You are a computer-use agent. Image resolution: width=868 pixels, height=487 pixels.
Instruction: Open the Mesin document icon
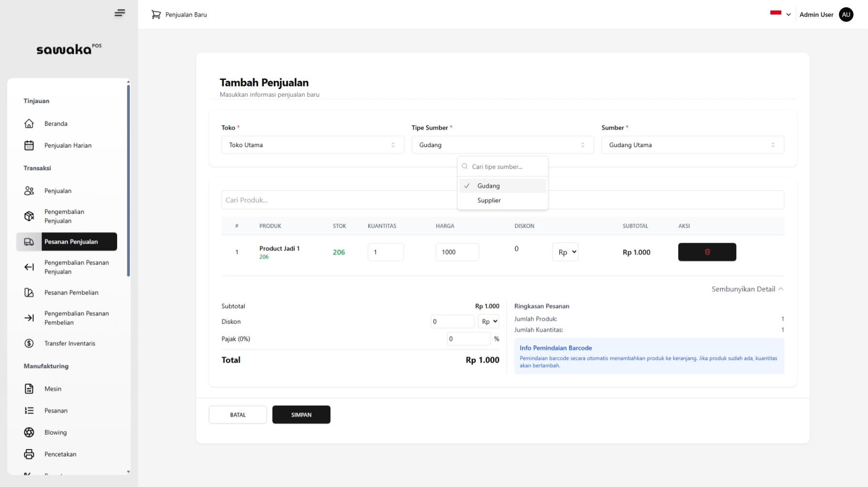click(x=29, y=389)
